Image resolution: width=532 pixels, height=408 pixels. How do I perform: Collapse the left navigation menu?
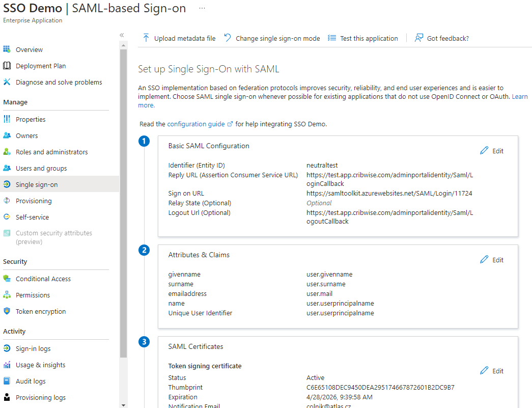(x=122, y=35)
